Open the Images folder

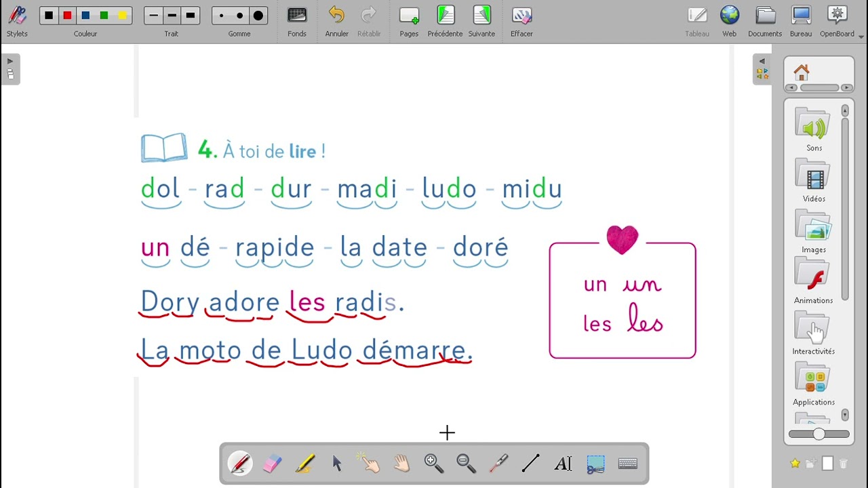click(814, 232)
